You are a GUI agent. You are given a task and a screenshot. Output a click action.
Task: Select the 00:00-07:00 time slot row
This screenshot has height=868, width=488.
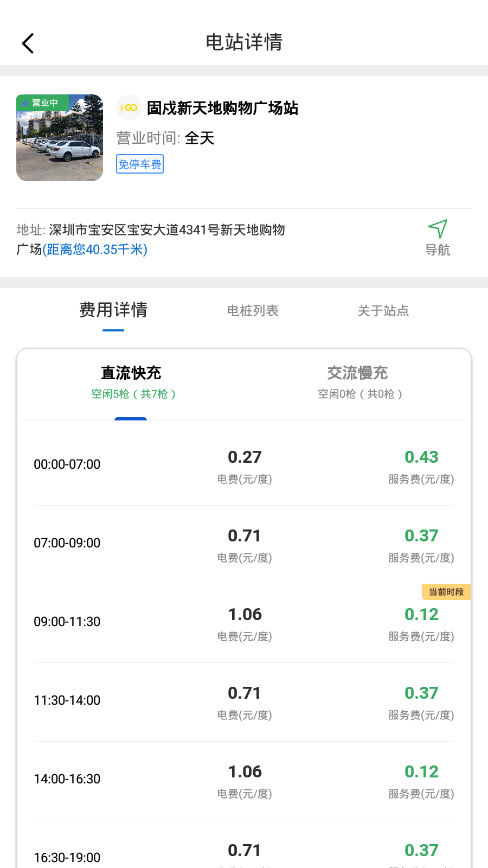[244, 466]
